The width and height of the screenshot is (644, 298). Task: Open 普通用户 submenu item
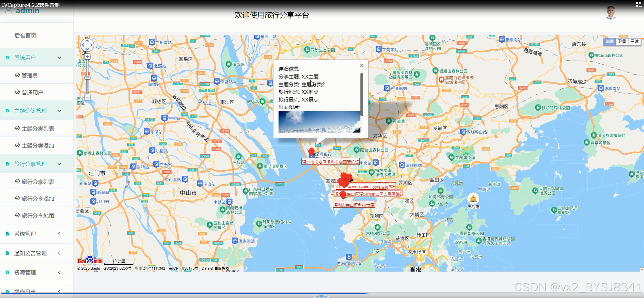(37, 92)
